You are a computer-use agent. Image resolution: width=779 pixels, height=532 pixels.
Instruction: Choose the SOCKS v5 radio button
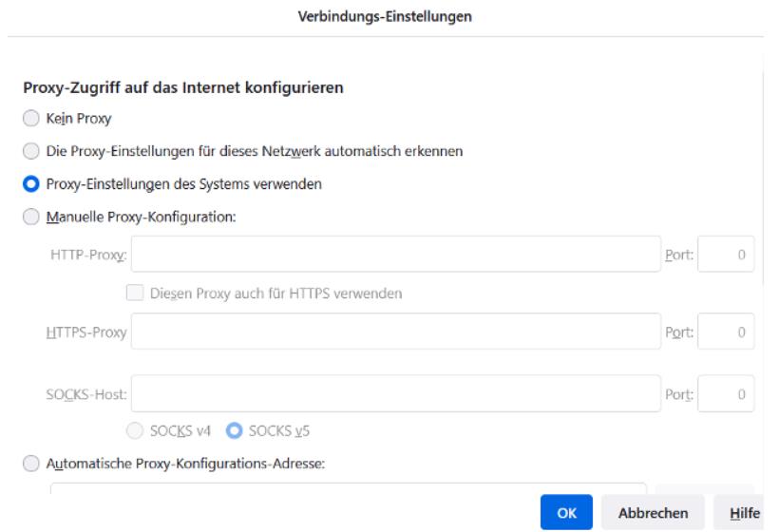(x=232, y=429)
